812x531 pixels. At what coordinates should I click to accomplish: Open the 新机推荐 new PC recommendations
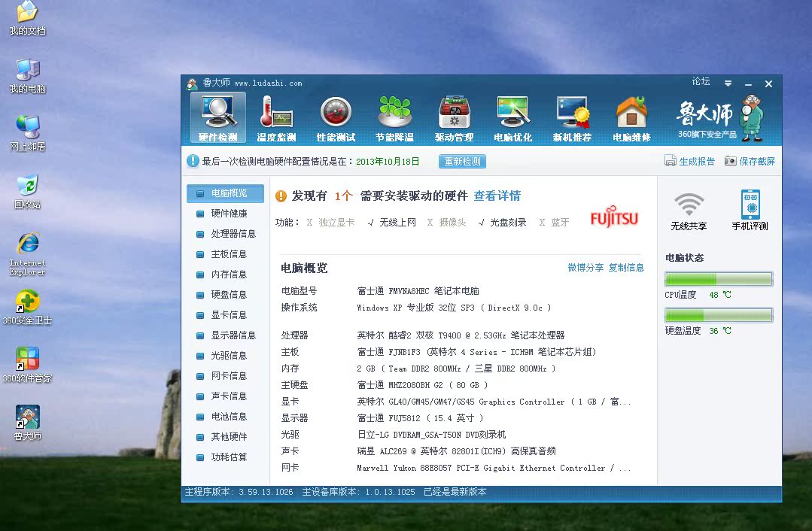(x=572, y=119)
